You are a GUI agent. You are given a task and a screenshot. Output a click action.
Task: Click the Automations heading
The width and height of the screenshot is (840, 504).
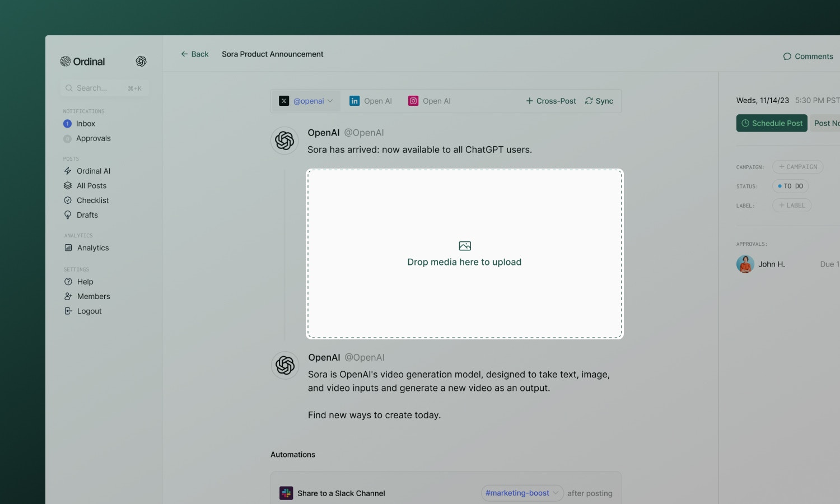293,455
